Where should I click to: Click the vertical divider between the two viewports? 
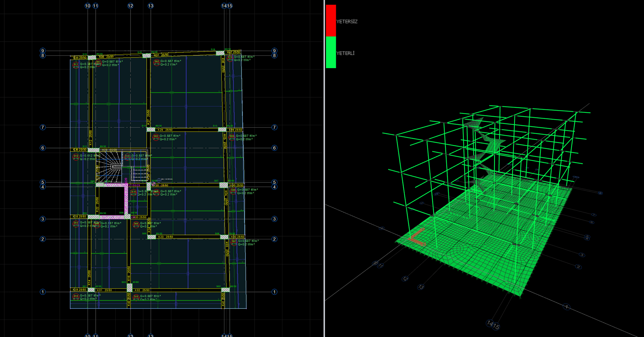324,168
